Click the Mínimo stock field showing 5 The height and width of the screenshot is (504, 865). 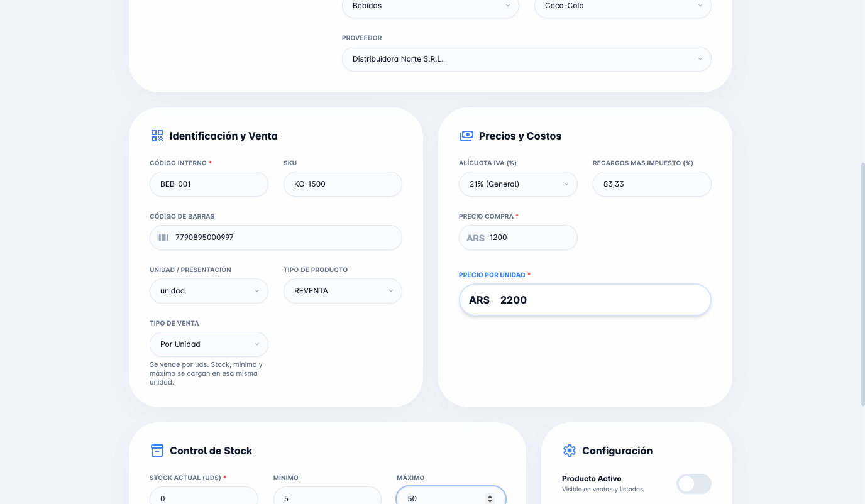328,496
